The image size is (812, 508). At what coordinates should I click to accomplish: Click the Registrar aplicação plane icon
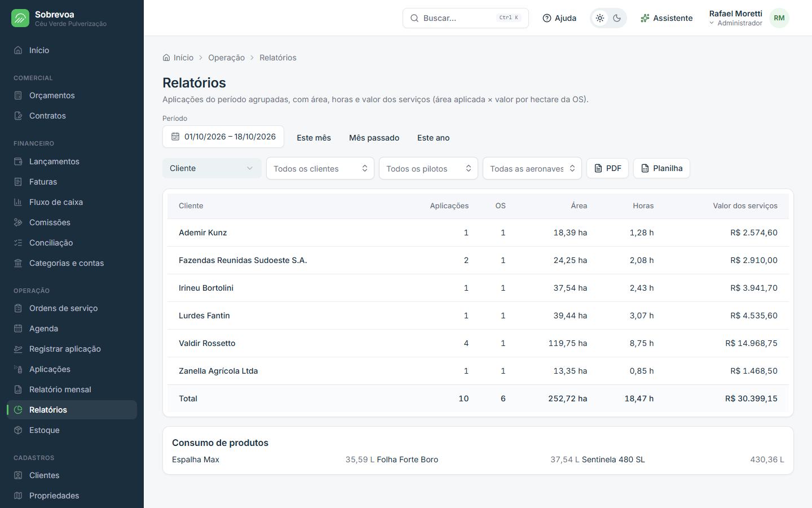tap(18, 349)
